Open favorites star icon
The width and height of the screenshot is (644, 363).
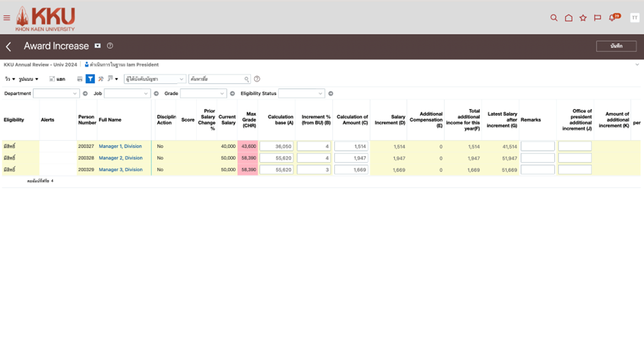[583, 18]
